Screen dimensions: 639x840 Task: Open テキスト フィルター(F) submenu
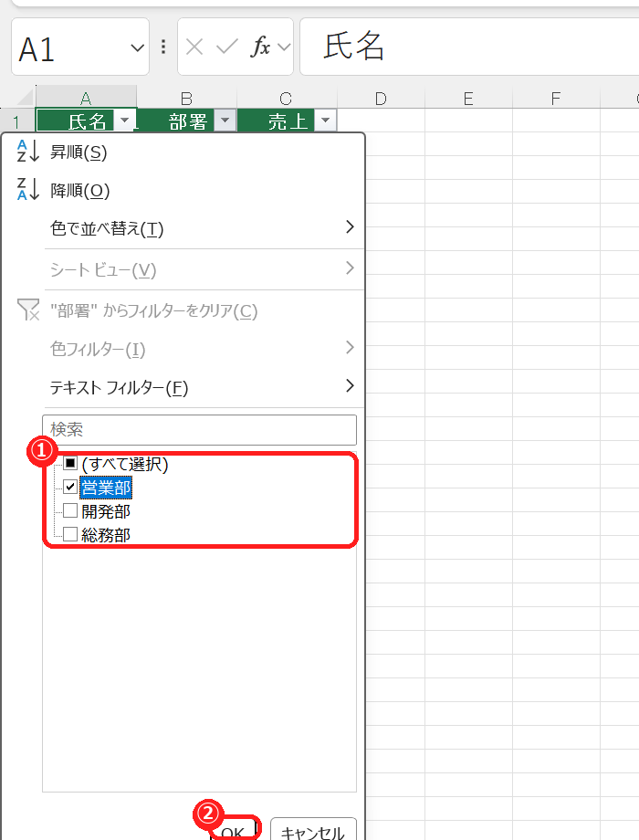[183, 387]
